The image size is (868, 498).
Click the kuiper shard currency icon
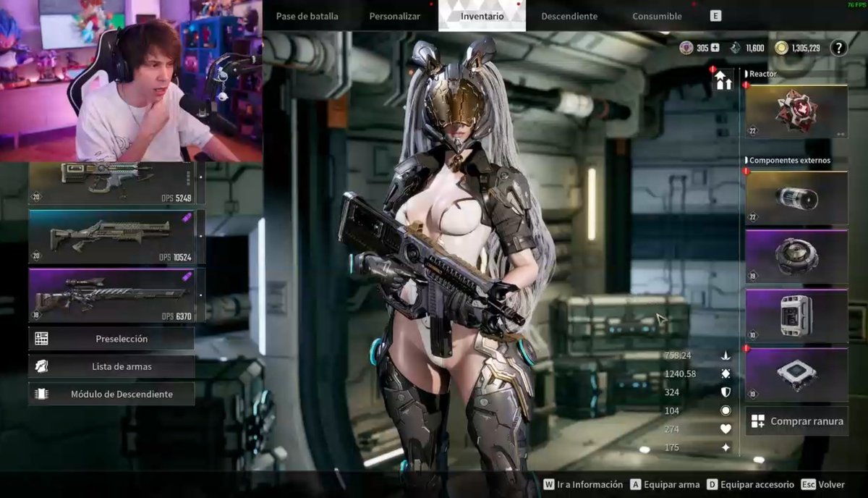tap(735, 48)
